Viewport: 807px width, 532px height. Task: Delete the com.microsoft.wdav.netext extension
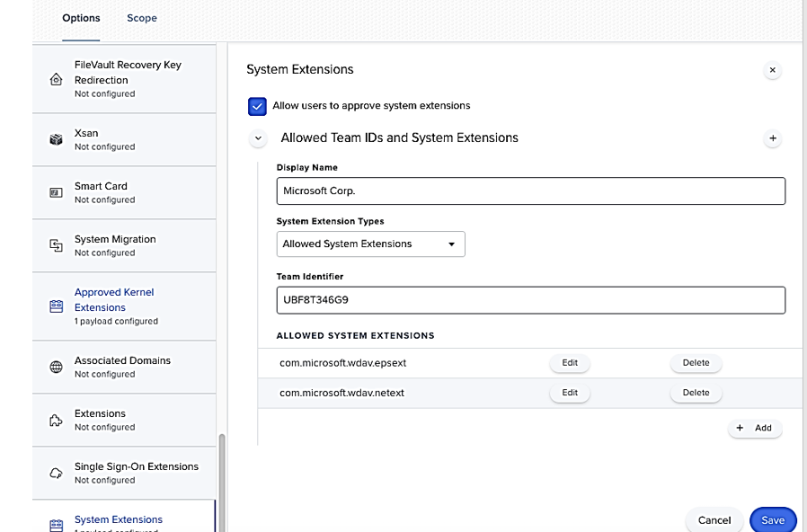point(696,393)
